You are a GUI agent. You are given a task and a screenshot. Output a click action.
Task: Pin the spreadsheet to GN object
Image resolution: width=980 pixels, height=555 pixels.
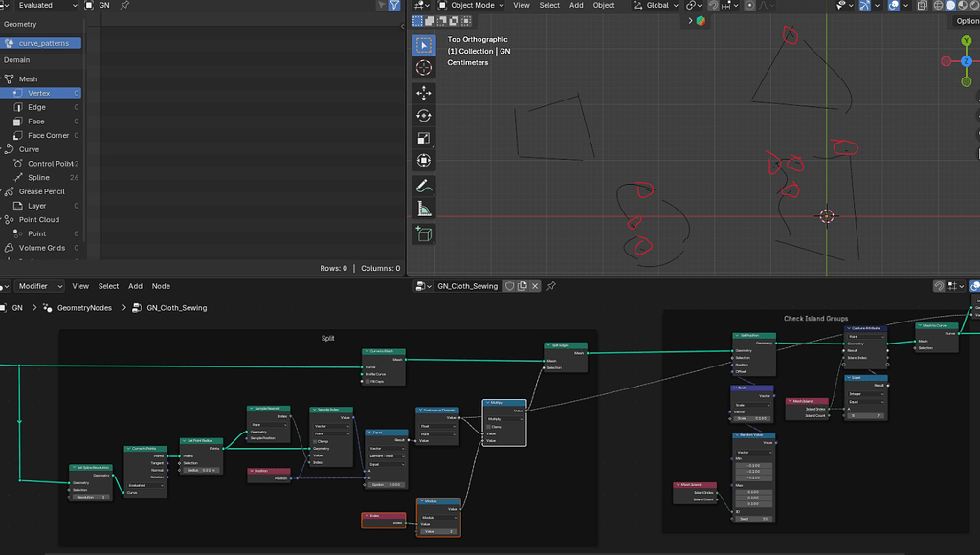tap(124, 5)
